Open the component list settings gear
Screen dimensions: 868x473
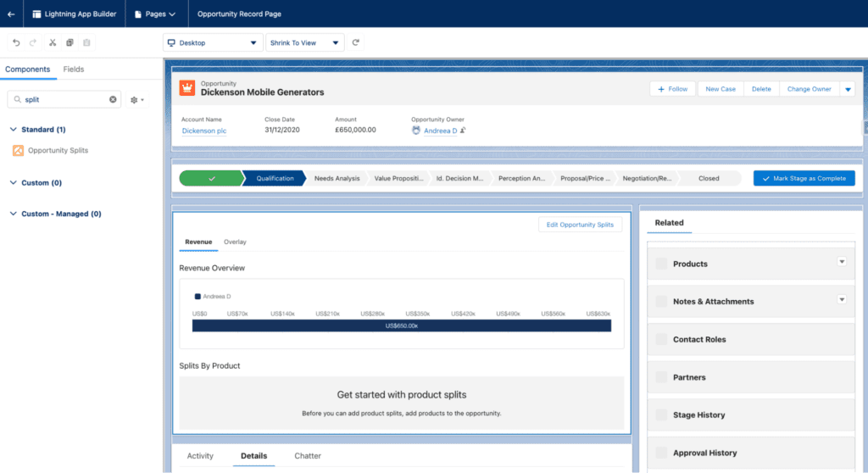tap(136, 100)
